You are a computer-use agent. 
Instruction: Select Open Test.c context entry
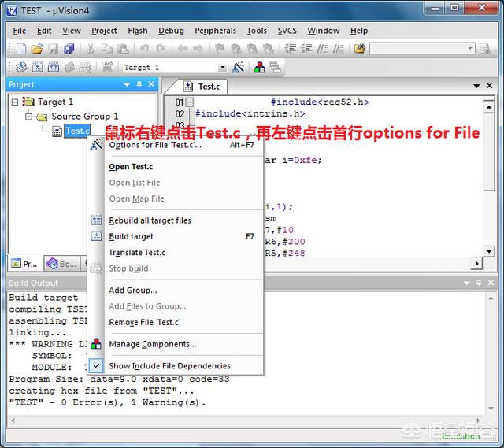coord(176,167)
